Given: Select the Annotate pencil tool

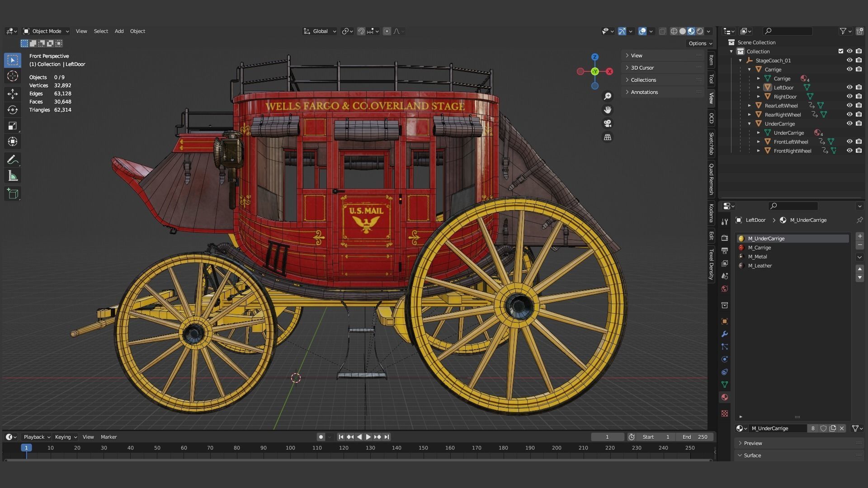Looking at the screenshot, I should pos(13,160).
